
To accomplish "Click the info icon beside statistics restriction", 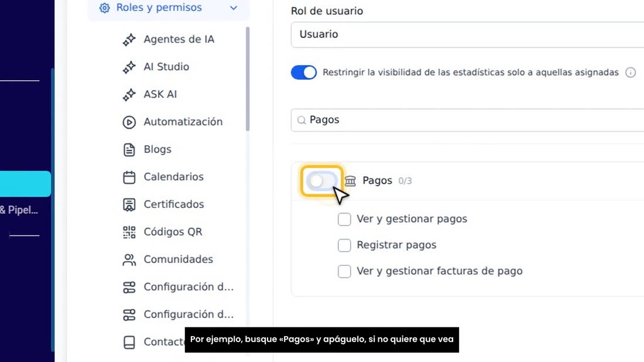I will [x=631, y=73].
